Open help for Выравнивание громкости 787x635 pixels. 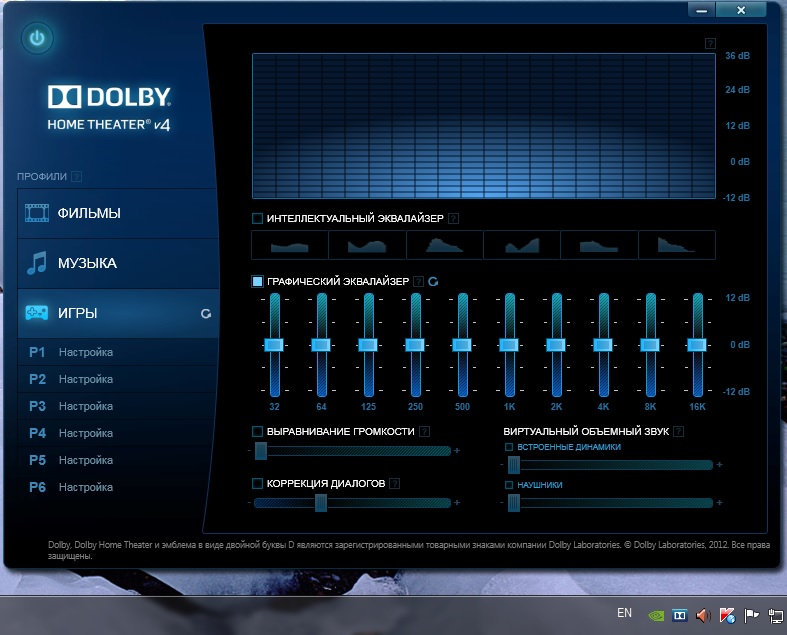tap(424, 431)
